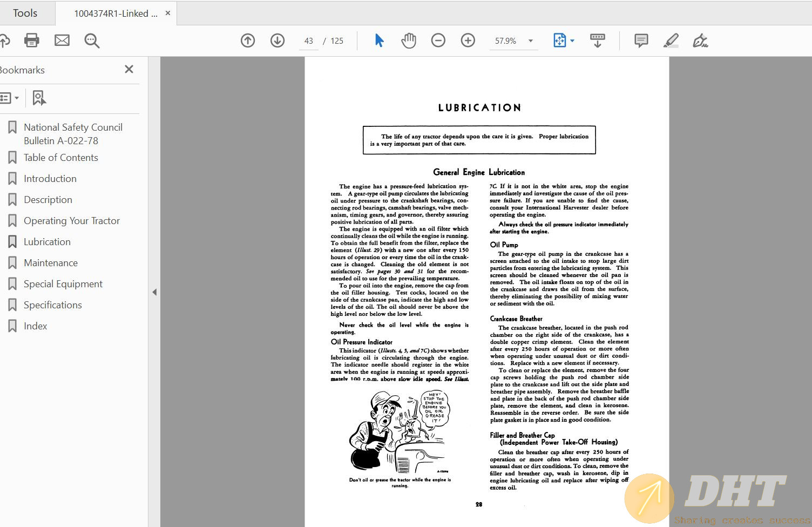Open the Introduction bookmark
The width and height of the screenshot is (812, 527).
50,179
